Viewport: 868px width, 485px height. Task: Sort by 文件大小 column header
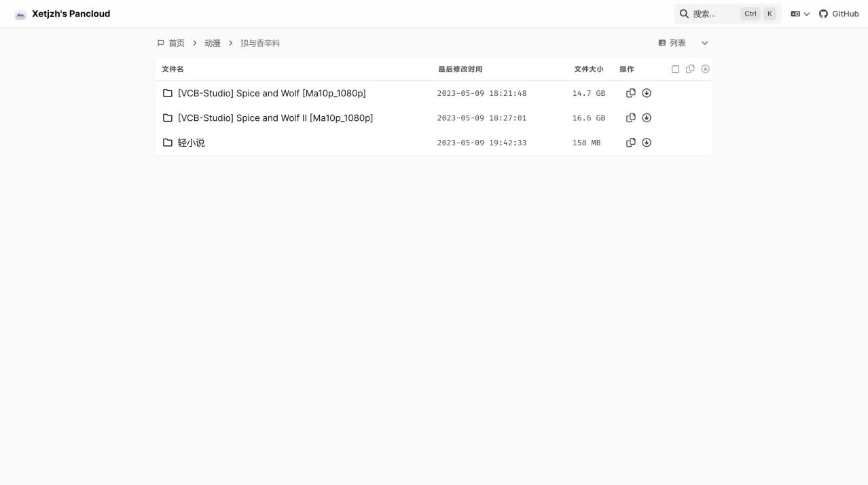(x=588, y=69)
